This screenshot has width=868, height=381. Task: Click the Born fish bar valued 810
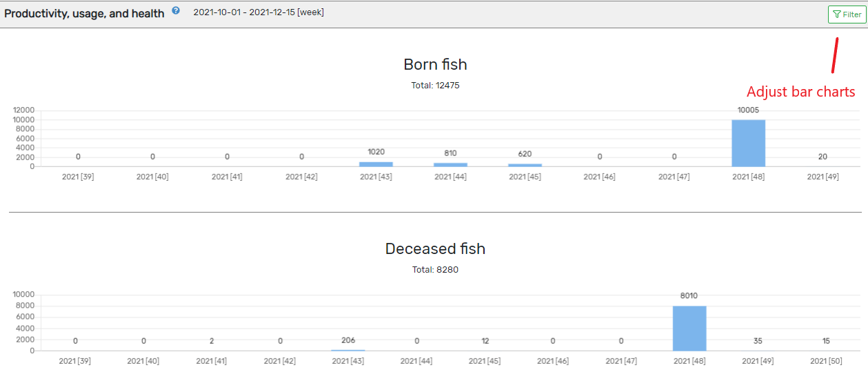450,164
